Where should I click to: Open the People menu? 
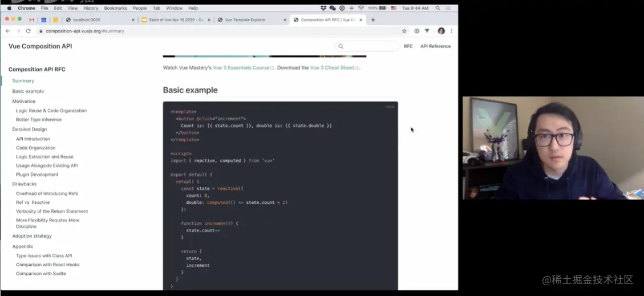tap(140, 8)
